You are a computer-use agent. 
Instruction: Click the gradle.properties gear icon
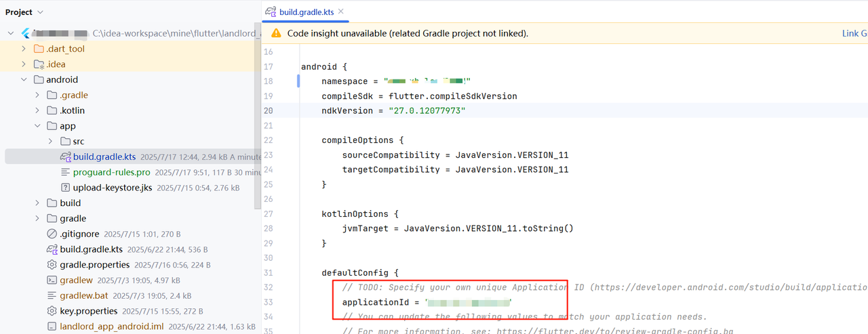tap(52, 265)
